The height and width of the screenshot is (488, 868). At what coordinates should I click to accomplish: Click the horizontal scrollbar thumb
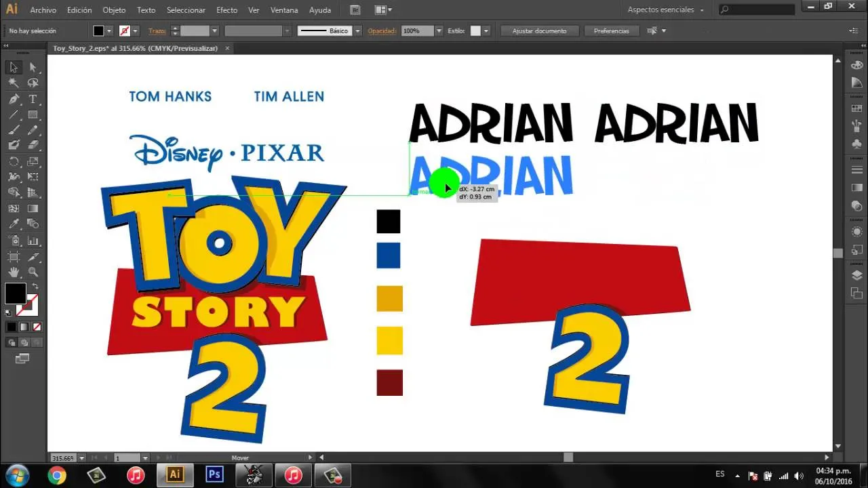(568, 457)
